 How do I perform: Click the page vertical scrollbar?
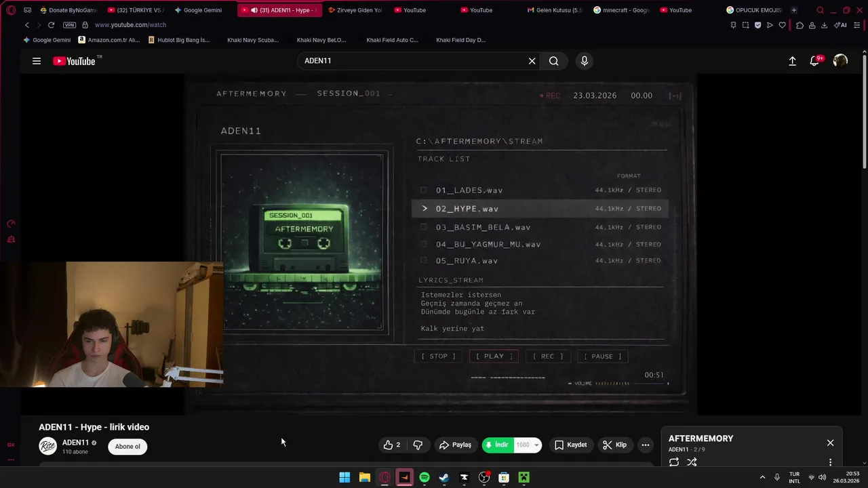click(x=865, y=112)
